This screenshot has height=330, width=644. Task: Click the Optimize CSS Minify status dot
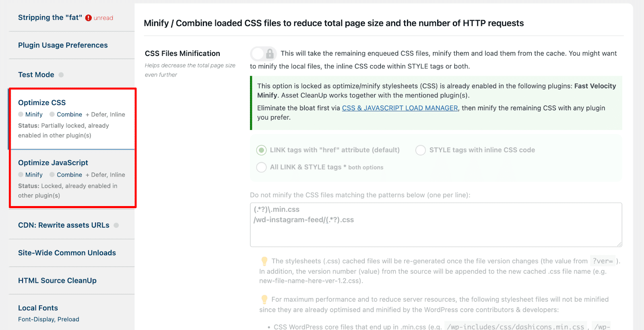pos(21,115)
